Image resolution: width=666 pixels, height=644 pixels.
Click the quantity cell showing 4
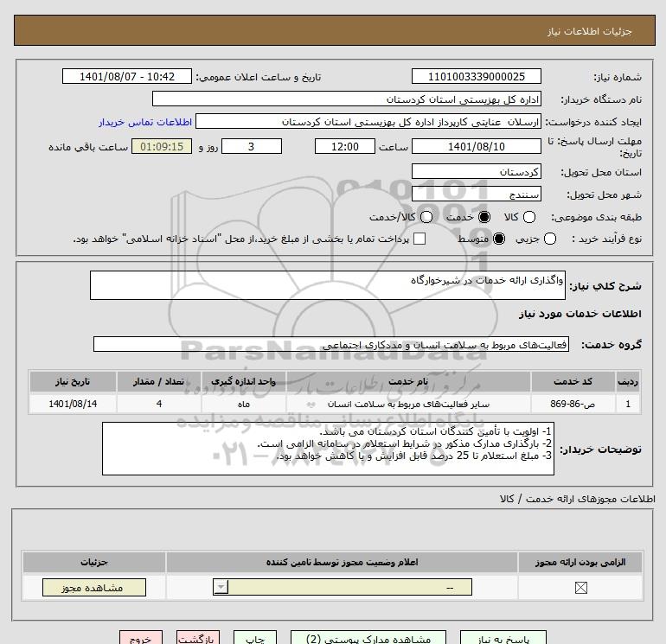159,404
